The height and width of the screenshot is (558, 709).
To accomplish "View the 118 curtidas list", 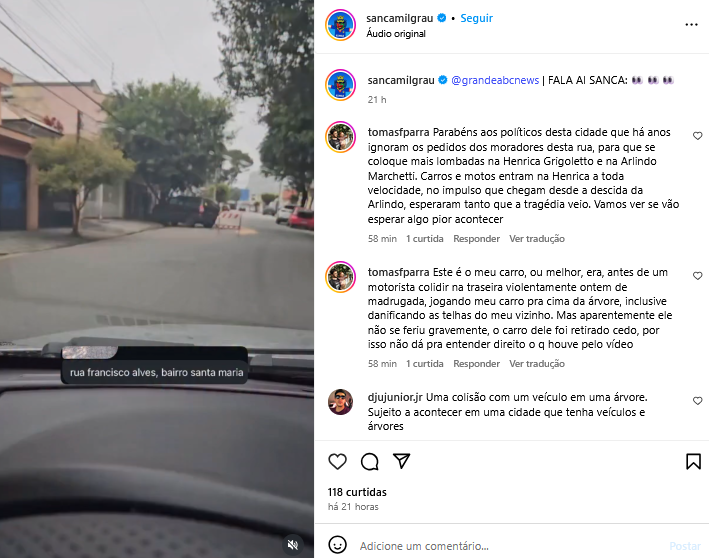I will pyautogui.click(x=357, y=492).
